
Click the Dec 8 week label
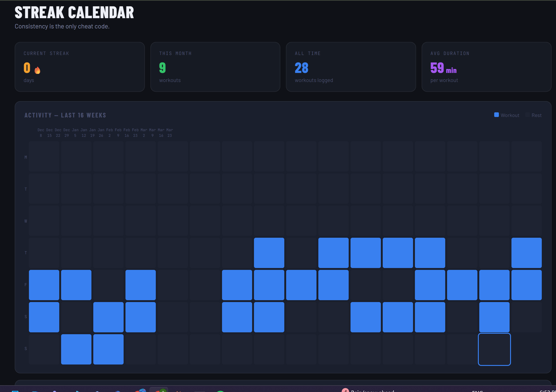click(x=41, y=133)
